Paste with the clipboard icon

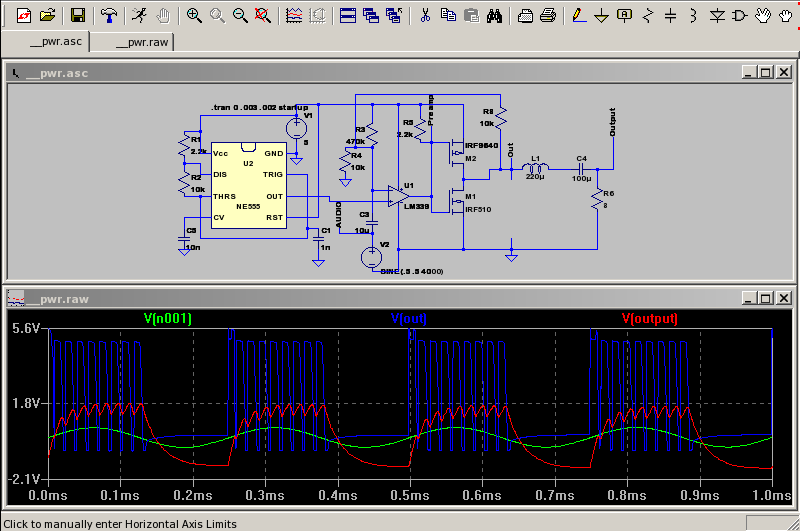tap(471, 16)
